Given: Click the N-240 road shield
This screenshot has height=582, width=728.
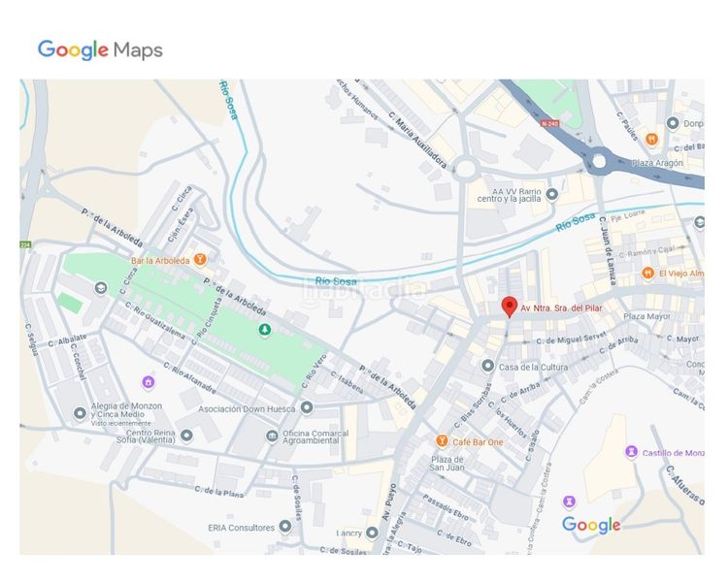Looking at the screenshot, I should pos(550,123).
